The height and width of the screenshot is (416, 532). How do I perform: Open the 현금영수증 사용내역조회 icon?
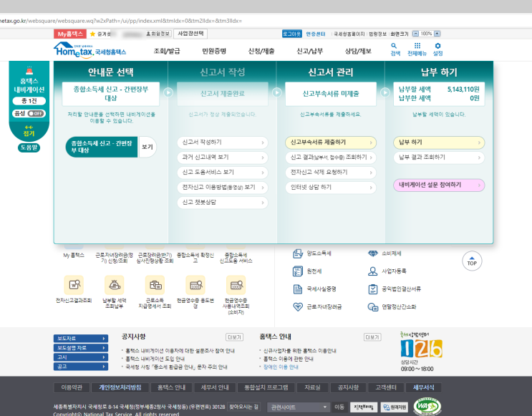pos(236,284)
